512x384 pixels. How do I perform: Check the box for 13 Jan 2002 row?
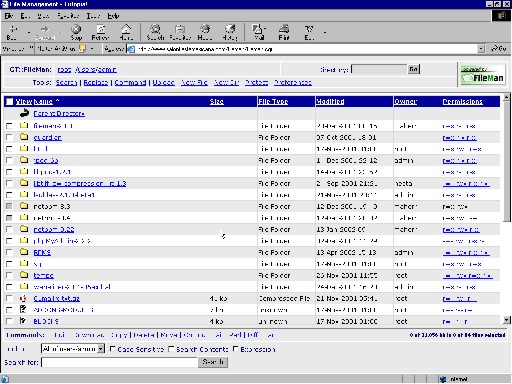click(9, 229)
